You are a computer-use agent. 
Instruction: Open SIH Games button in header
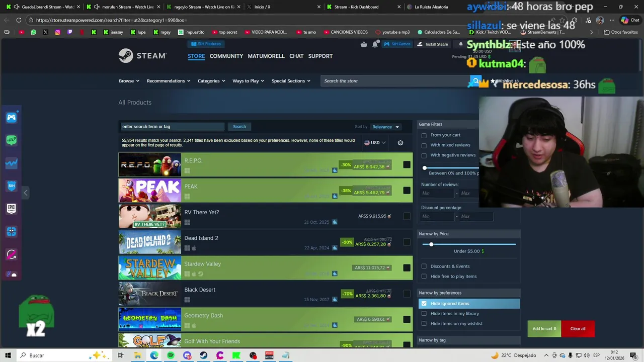coord(397,44)
